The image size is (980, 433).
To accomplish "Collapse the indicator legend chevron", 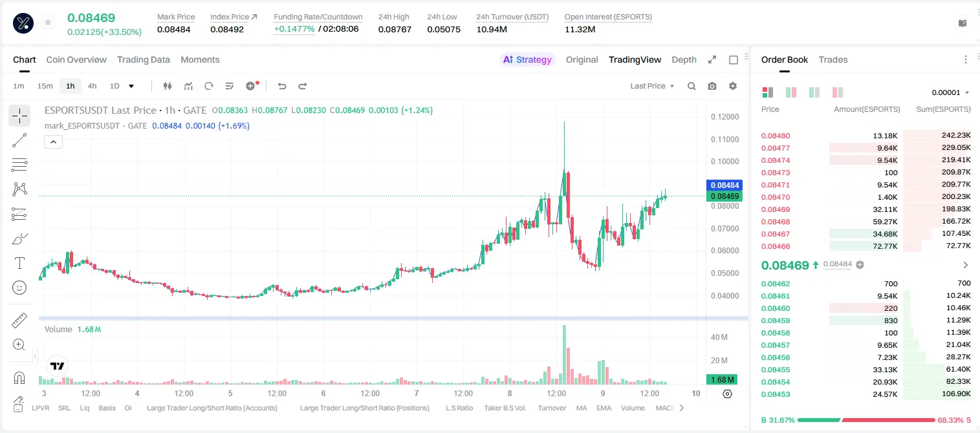I will pyautogui.click(x=53, y=142).
